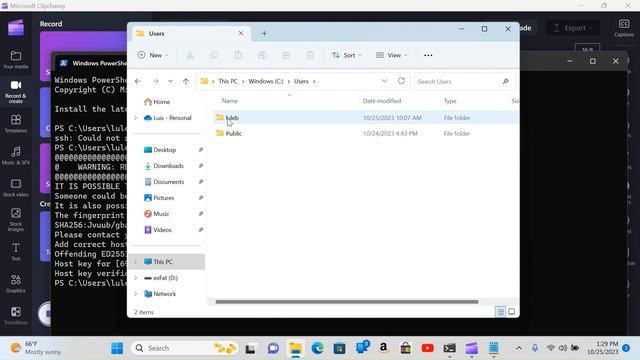Image resolution: width=640 pixels, height=360 pixels.
Task: Open Record & create in Clipchamp sidebar
Action: (16, 92)
